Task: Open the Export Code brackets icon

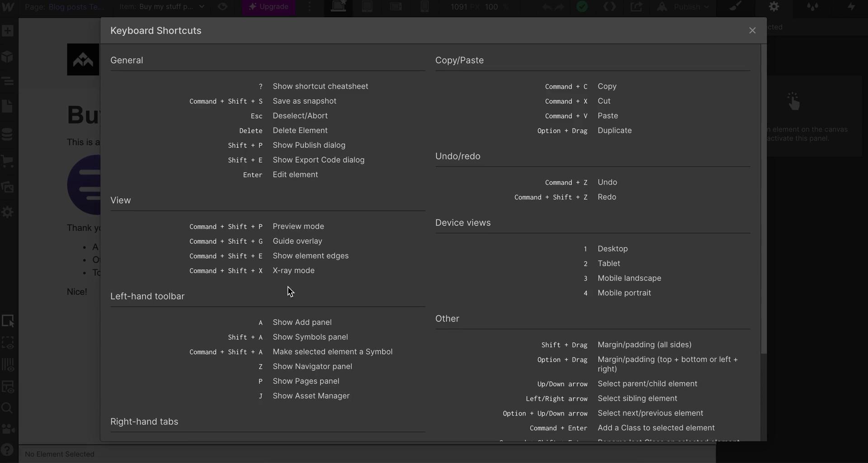Action: 609,7
